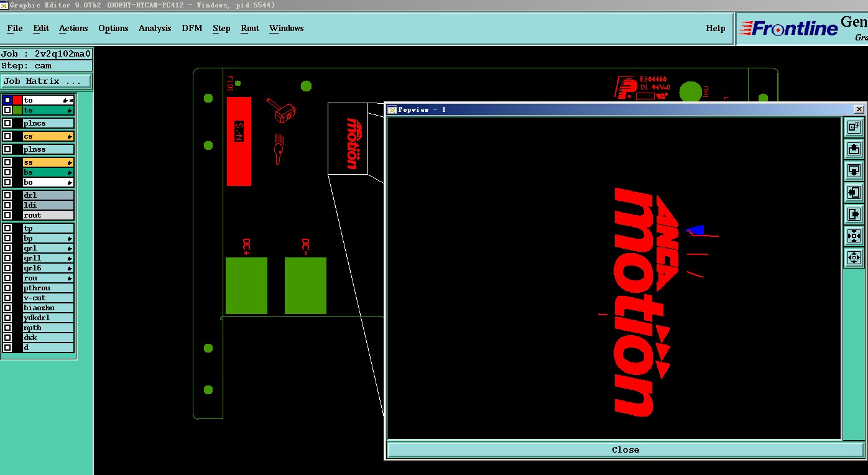Click the Job Matrix ... button

point(46,81)
